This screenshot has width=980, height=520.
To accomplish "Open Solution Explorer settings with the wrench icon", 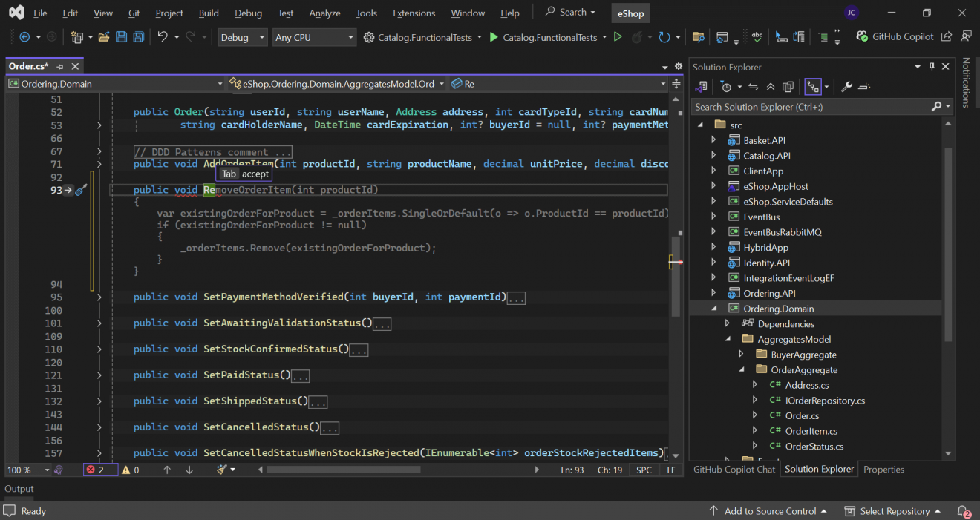I will (847, 87).
